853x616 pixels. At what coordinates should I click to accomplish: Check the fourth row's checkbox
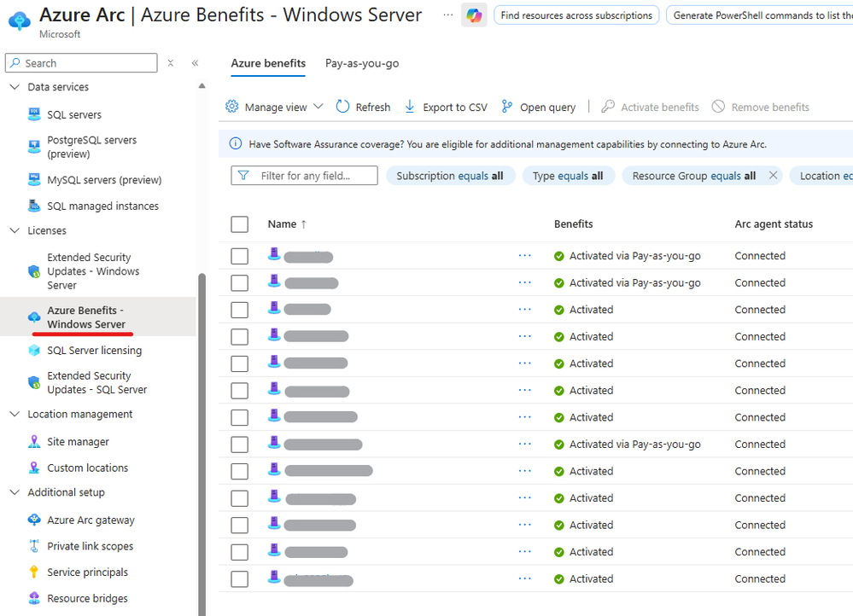[x=239, y=336]
